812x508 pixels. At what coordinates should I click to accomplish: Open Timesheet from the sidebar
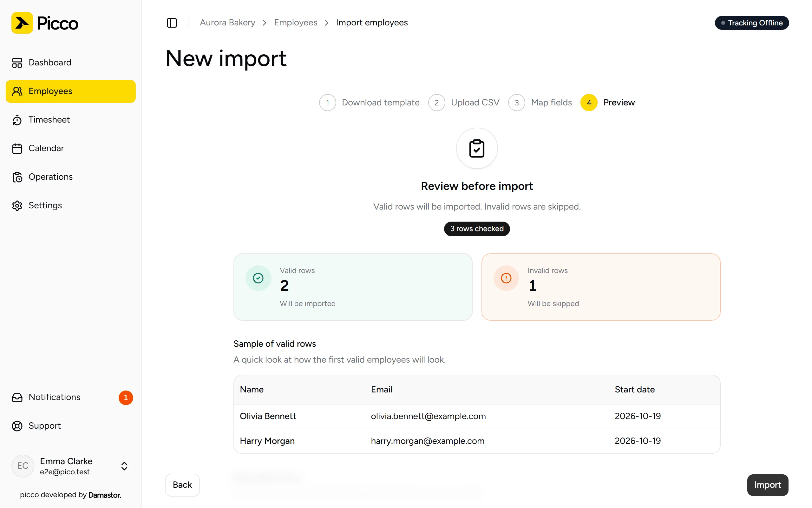tap(71, 120)
